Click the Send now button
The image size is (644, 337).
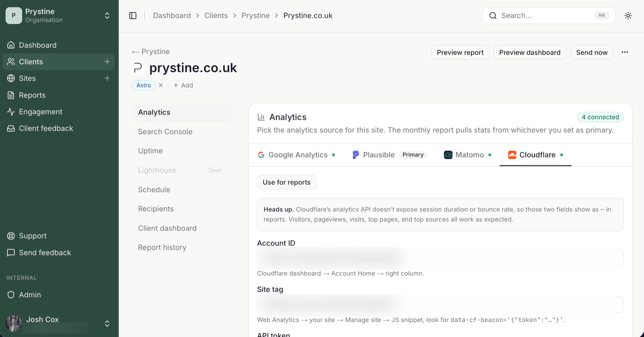click(x=592, y=52)
